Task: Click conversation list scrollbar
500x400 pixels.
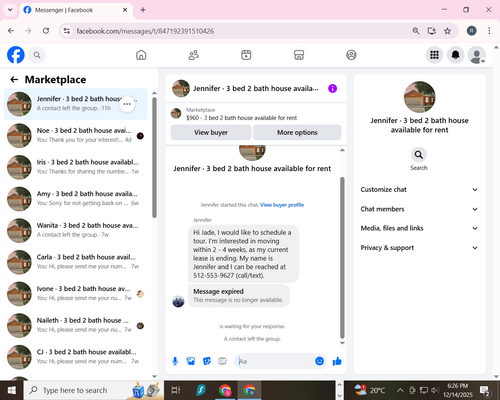Action: tap(154, 157)
